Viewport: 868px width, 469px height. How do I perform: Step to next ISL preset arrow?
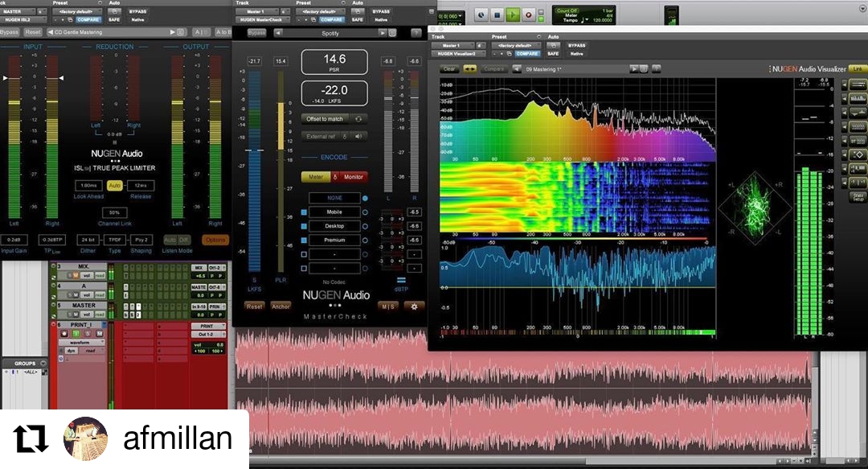tap(172, 32)
